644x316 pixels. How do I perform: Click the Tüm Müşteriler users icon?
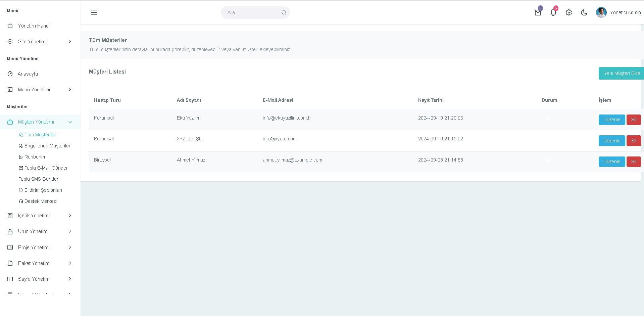point(21,135)
